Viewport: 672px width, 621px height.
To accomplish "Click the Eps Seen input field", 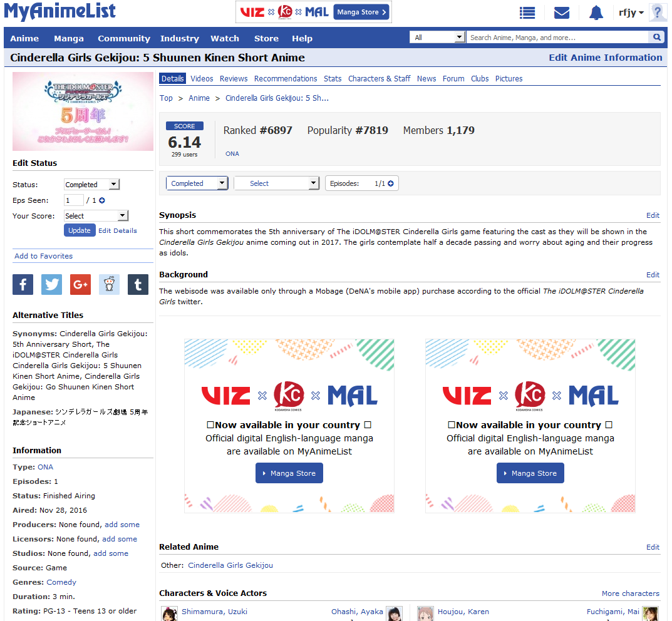I will 74,200.
